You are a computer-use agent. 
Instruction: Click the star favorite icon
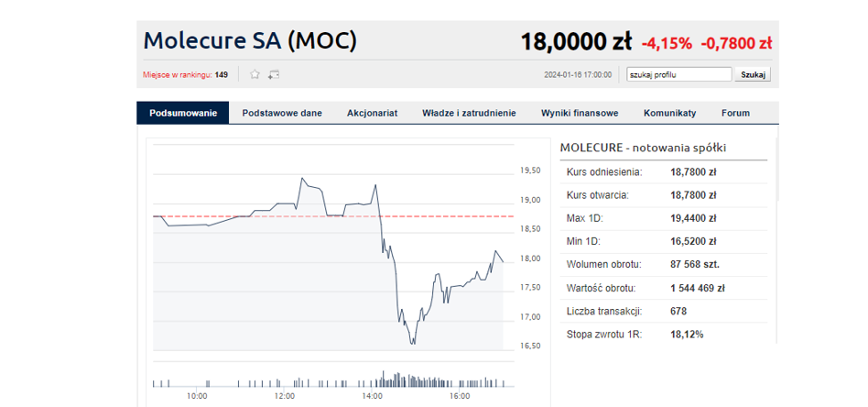(x=255, y=74)
